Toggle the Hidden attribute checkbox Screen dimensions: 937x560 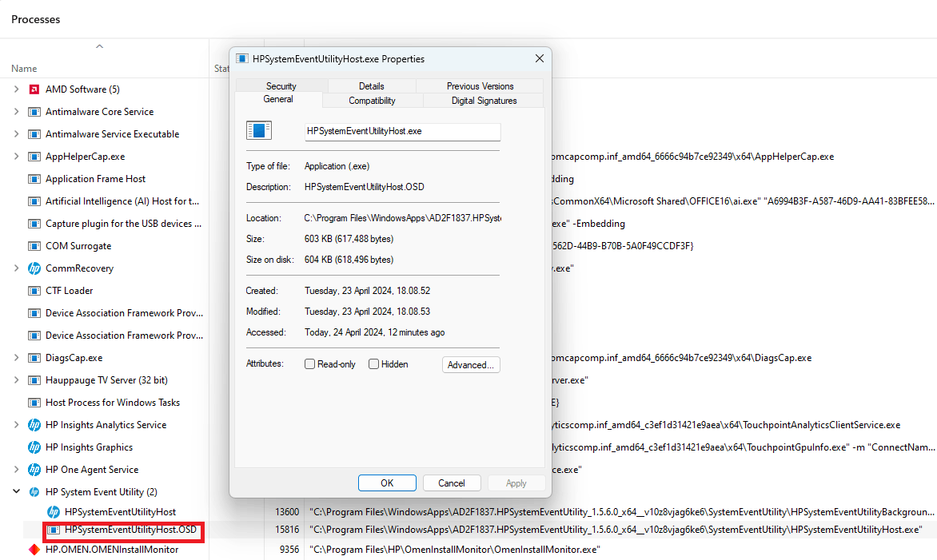coord(373,364)
